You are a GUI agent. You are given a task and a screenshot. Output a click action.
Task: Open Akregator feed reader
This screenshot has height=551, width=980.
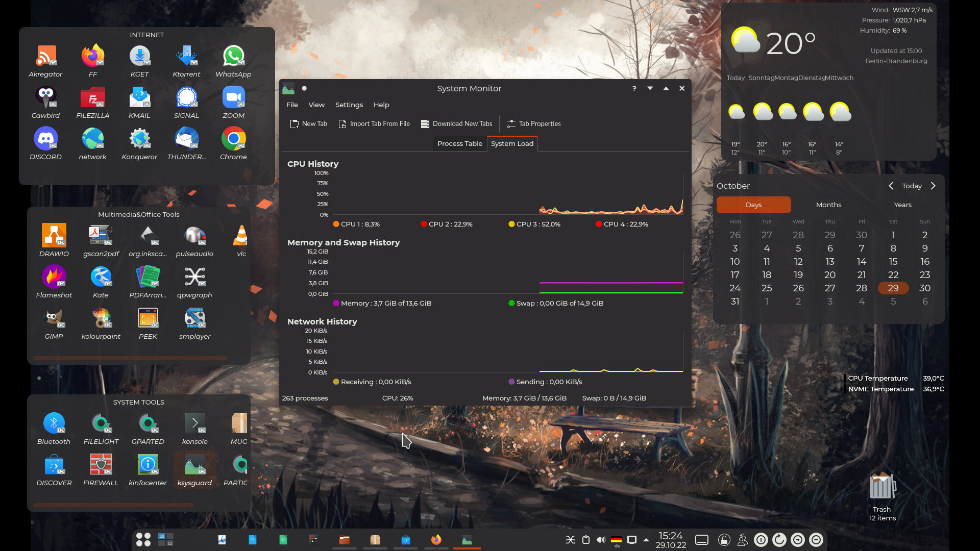click(46, 61)
